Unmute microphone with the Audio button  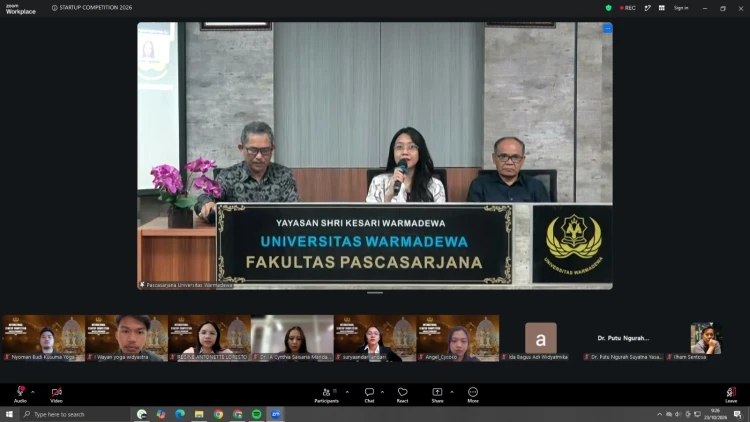(20, 395)
